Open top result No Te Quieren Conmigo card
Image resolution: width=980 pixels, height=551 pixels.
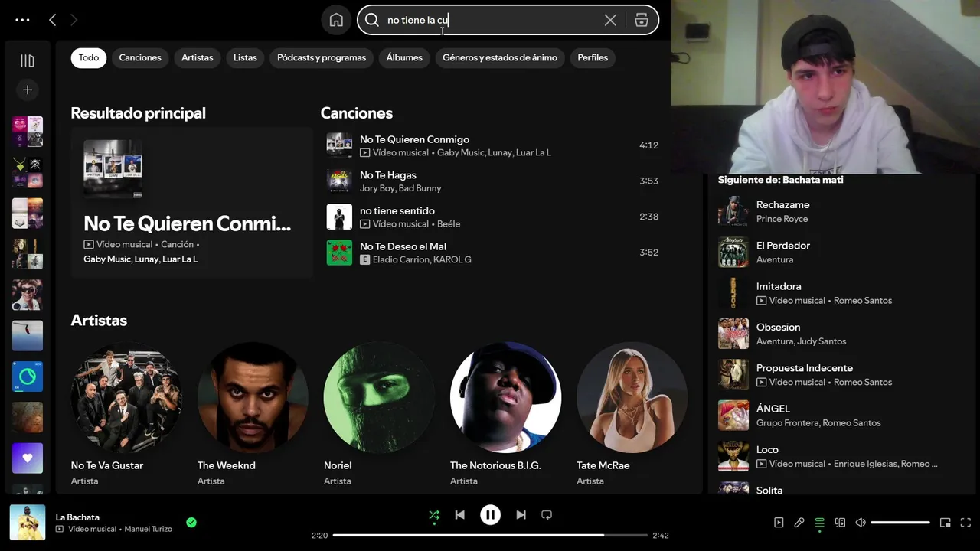[191, 202]
